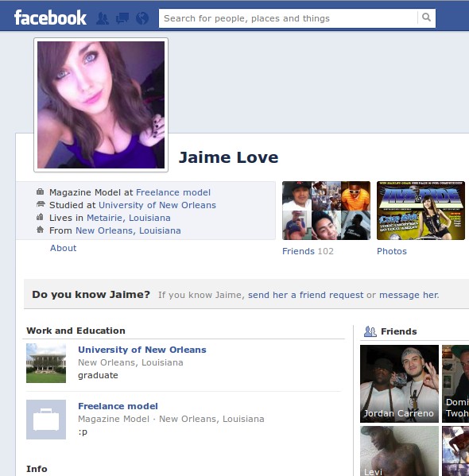This screenshot has height=476, width=469.
Task: Click the briefcase icon beside Freelance model
Action: 46,420
